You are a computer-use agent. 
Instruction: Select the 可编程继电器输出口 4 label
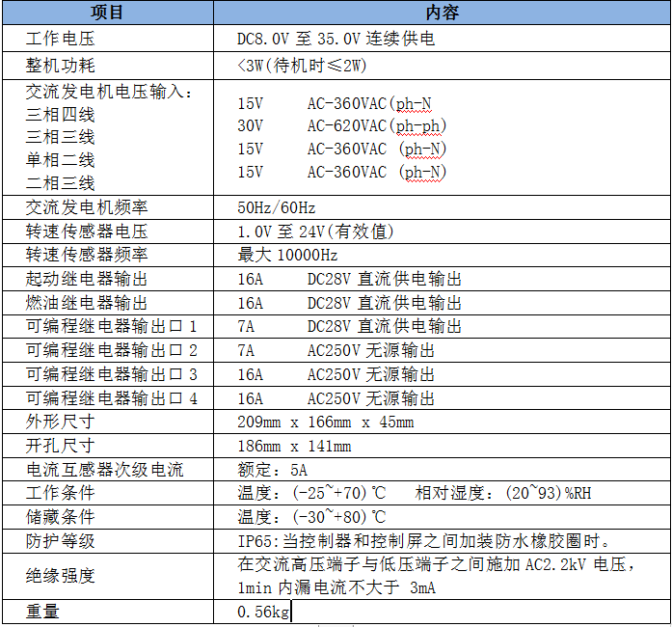[112, 398]
